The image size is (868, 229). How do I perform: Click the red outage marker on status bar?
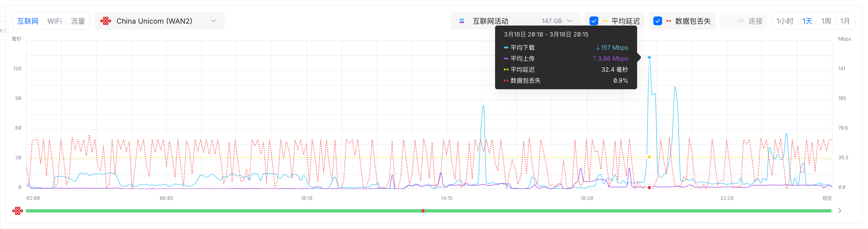click(x=423, y=211)
